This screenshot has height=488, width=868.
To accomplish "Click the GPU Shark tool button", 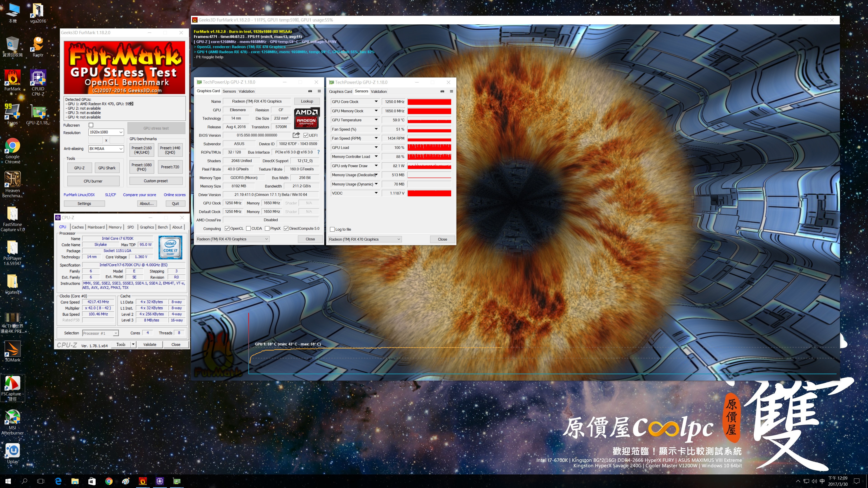I will coord(107,168).
